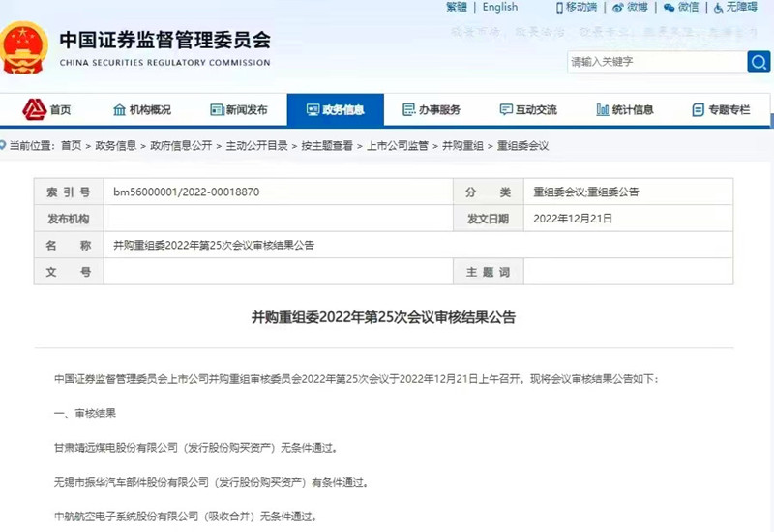Open the 互动交流 navigation tab
Image resolution: width=774 pixels, height=532 pixels.
click(x=528, y=110)
